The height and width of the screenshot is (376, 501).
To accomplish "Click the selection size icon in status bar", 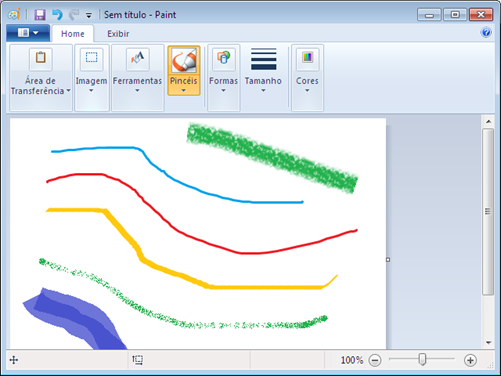I will tap(137, 360).
